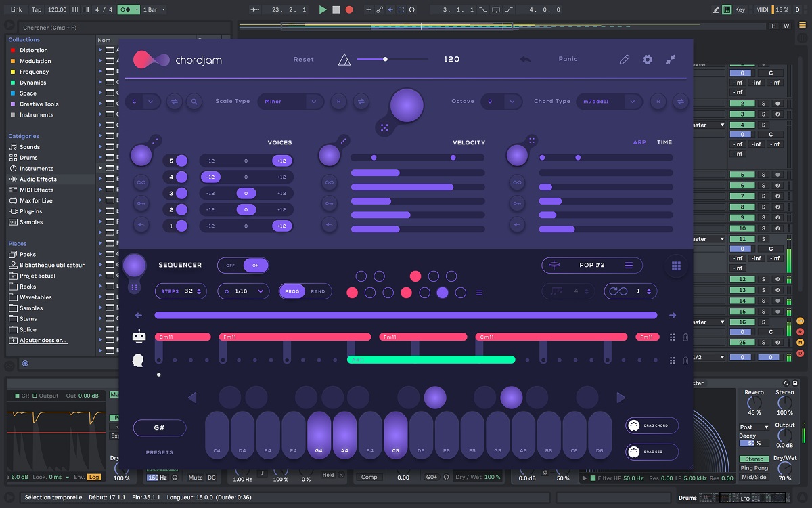
Task: Click the swap arrows icon after Chord Type R
Action: tap(680, 102)
